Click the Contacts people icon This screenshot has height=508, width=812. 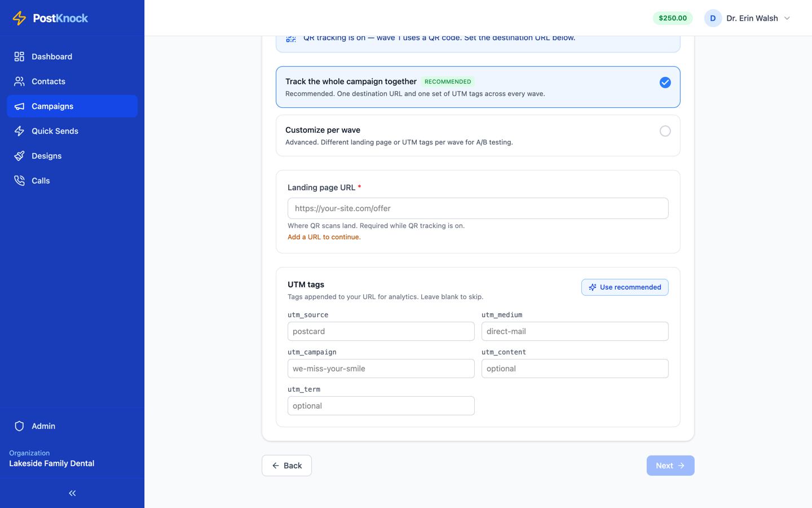click(19, 81)
